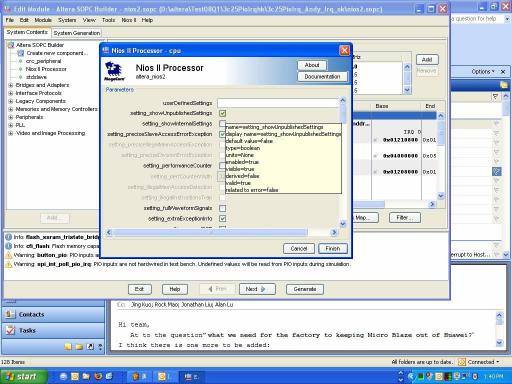Click the Start button on taskbar
Screen dimensions: 512x384
pos(22,376)
